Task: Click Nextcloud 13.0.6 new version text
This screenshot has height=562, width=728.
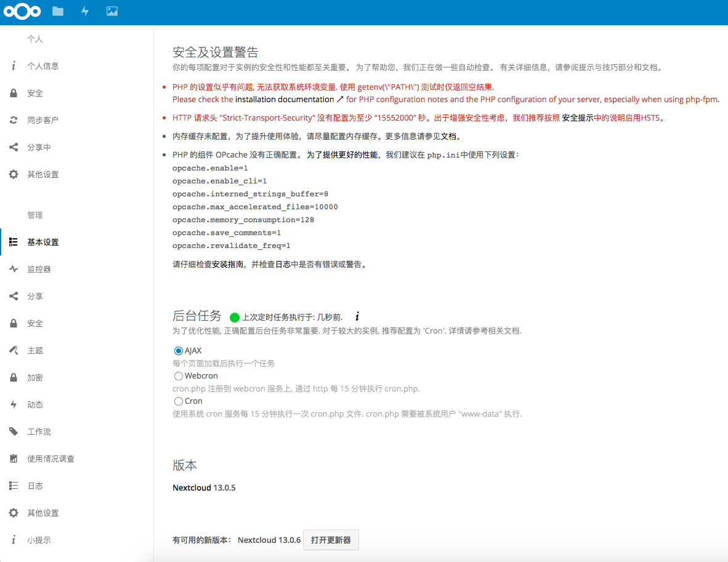Action: pyautogui.click(x=269, y=540)
